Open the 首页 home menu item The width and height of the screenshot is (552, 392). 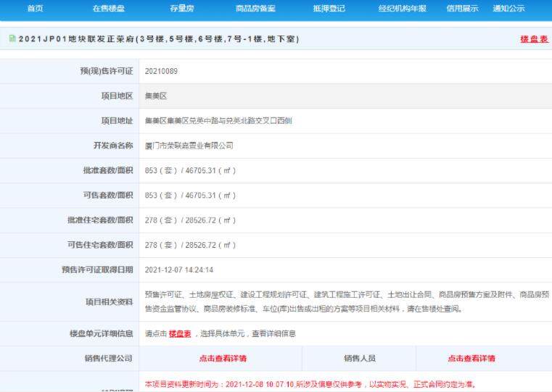coord(35,8)
